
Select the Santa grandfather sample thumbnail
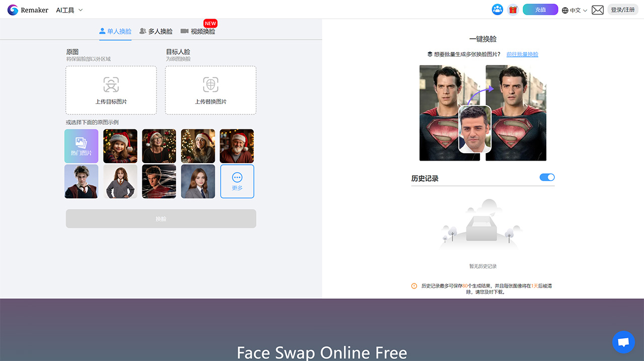click(237, 146)
